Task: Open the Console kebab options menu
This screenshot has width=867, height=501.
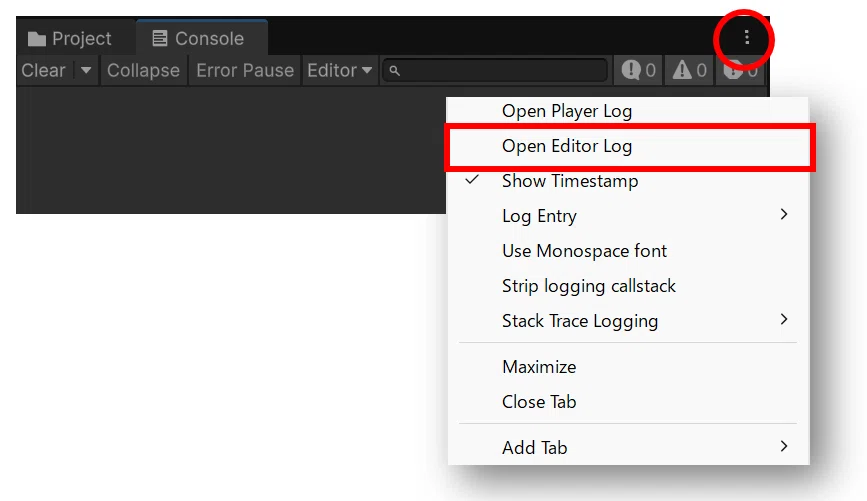Action: (746, 38)
